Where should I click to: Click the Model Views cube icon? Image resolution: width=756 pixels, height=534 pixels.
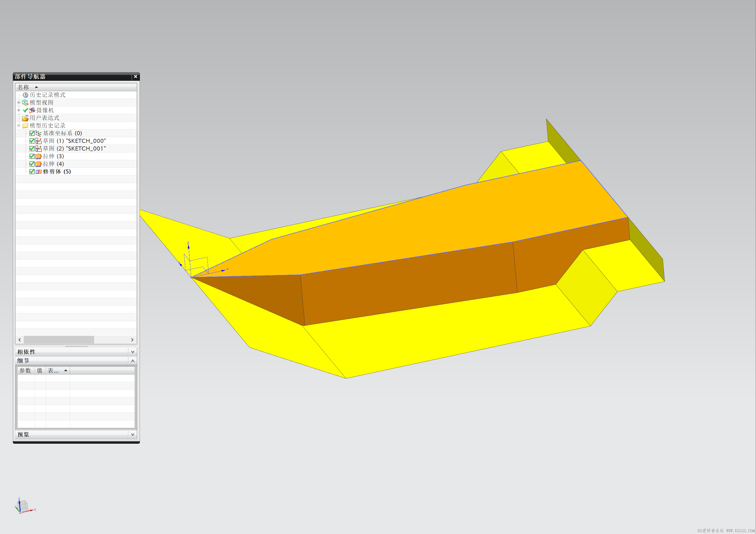click(25, 102)
